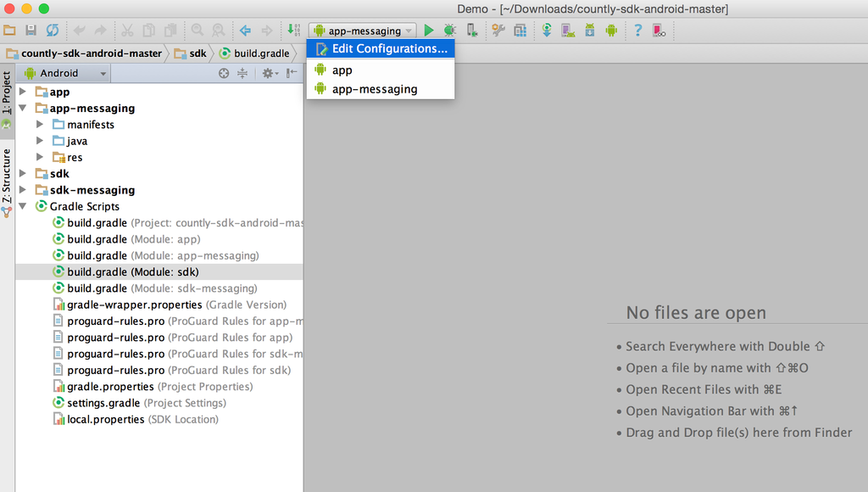Image resolution: width=868 pixels, height=492 pixels.
Task: Run the app with the green play button
Action: [x=428, y=31]
